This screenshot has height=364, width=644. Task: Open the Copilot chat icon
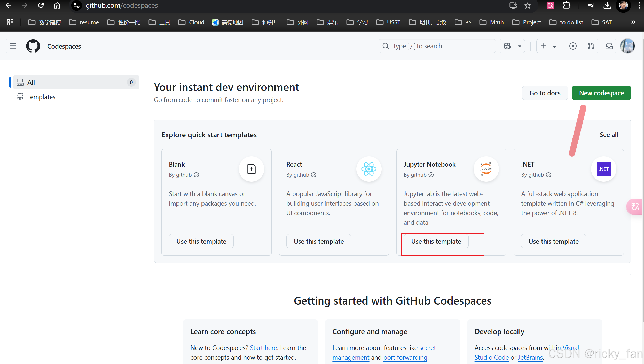coord(507,46)
